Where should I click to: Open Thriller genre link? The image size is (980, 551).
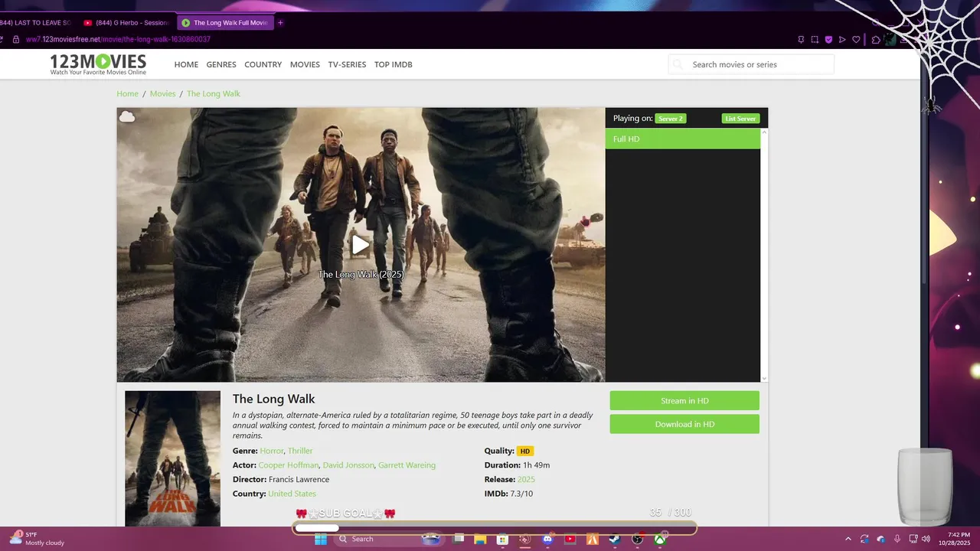(300, 451)
